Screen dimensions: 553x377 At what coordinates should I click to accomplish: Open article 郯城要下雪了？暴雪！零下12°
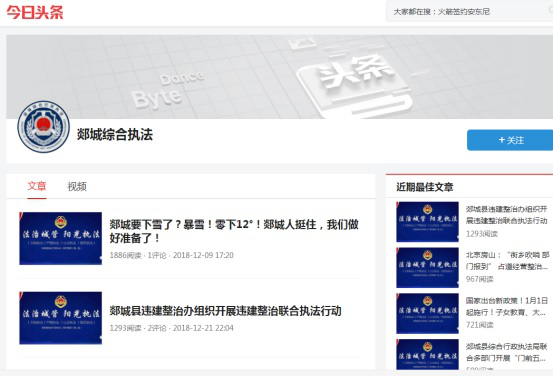pos(234,231)
